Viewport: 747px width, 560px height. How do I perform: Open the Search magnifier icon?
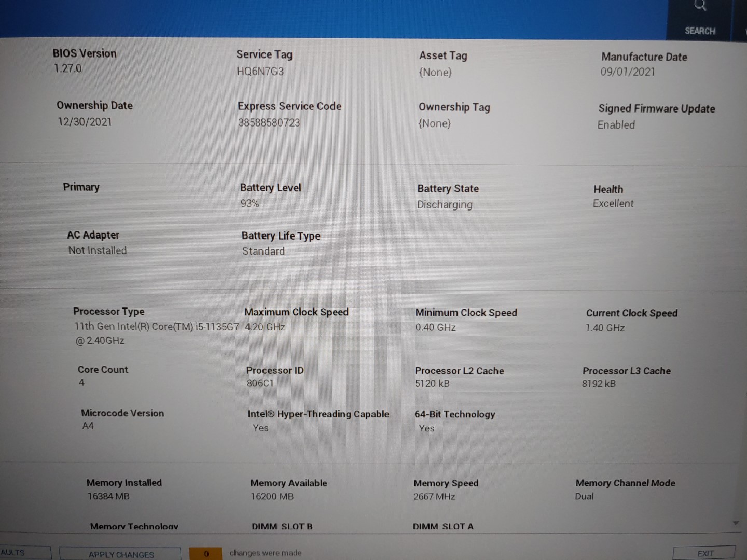tap(700, 5)
